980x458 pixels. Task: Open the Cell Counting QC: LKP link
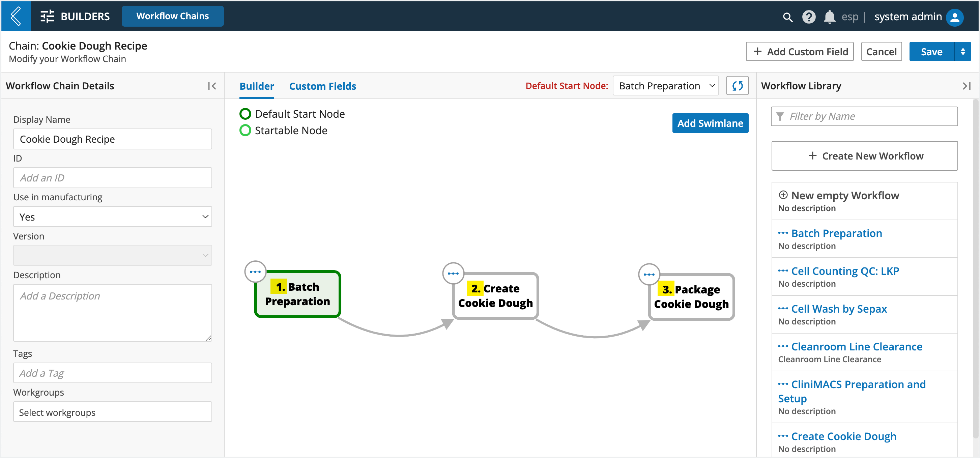click(845, 271)
